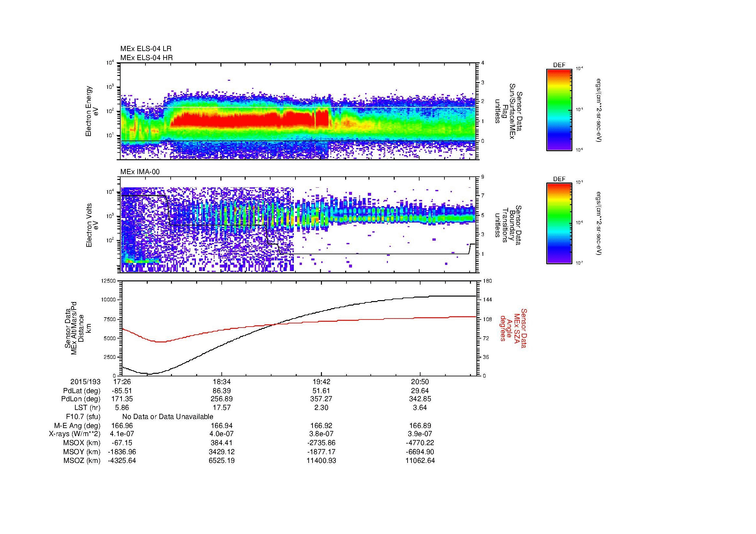Screen dimensions: 756x534
Task: Click M-E Ang value '166.89'
Action: pos(420,425)
